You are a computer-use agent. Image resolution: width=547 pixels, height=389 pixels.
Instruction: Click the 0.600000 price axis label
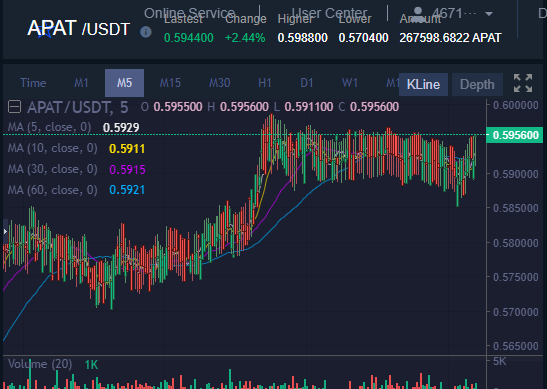[x=516, y=105]
